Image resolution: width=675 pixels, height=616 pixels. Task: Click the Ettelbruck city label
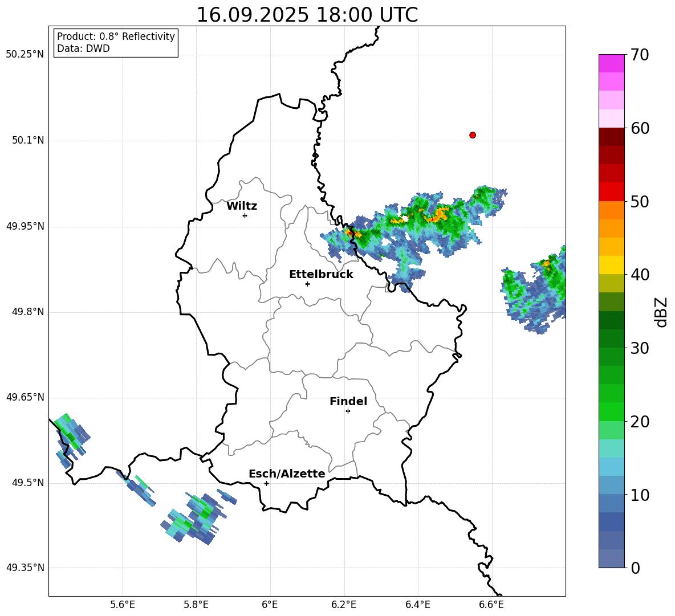click(321, 275)
